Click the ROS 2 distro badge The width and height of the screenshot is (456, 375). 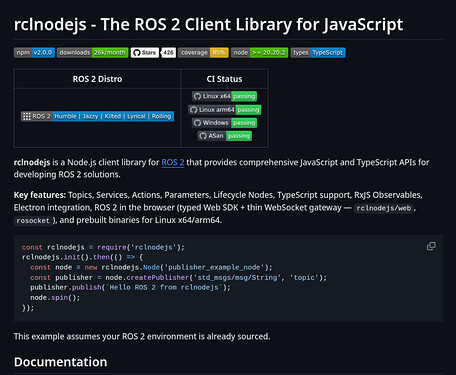tap(97, 116)
